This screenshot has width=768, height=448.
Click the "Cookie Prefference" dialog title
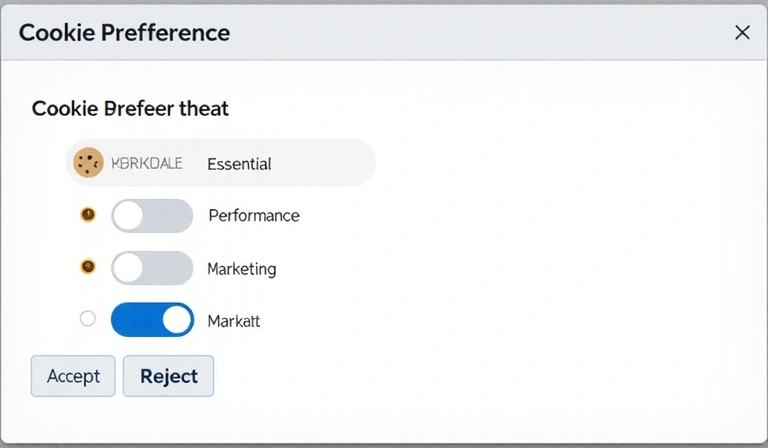(124, 33)
